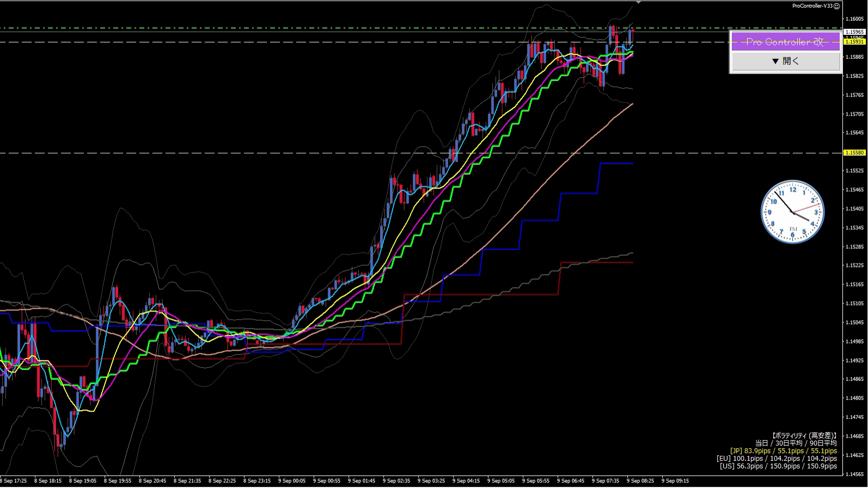Click the small triangle chart shift marker at top

pyautogui.click(x=638, y=2)
